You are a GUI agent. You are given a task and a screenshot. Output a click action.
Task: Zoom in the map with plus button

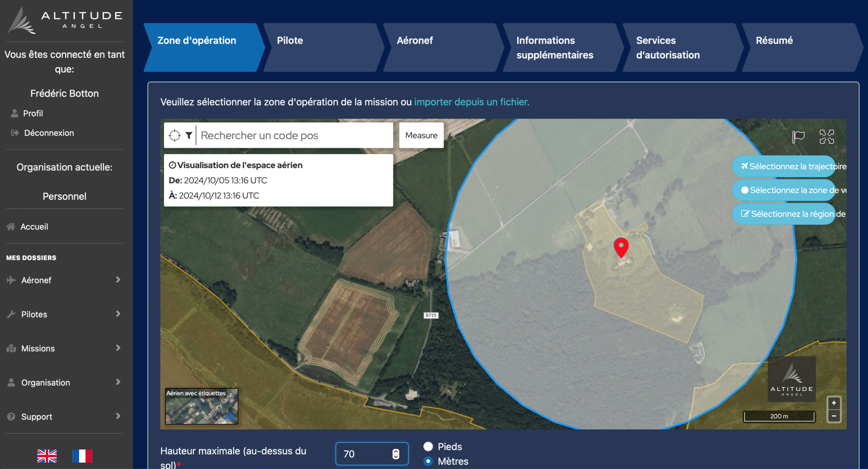pyautogui.click(x=834, y=403)
